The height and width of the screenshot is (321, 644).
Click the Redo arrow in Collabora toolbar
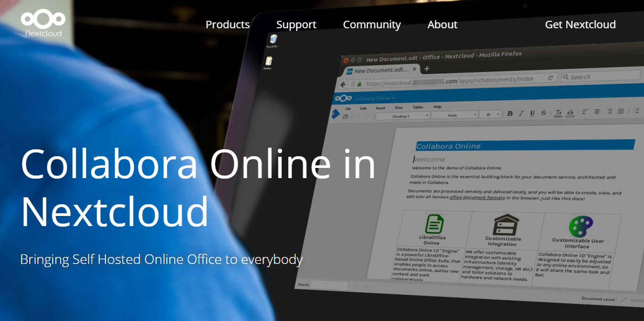[x=368, y=117]
